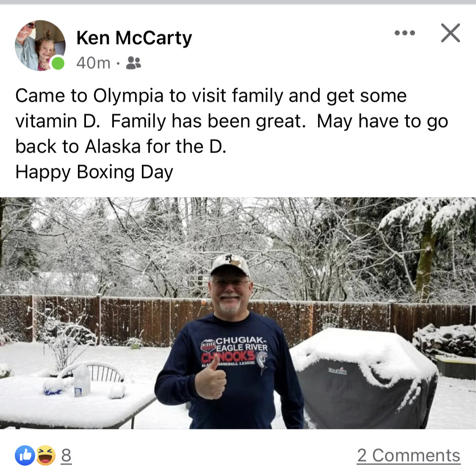View the friends audience privacy icon
The height and width of the screenshot is (476, 476).
pos(133,63)
